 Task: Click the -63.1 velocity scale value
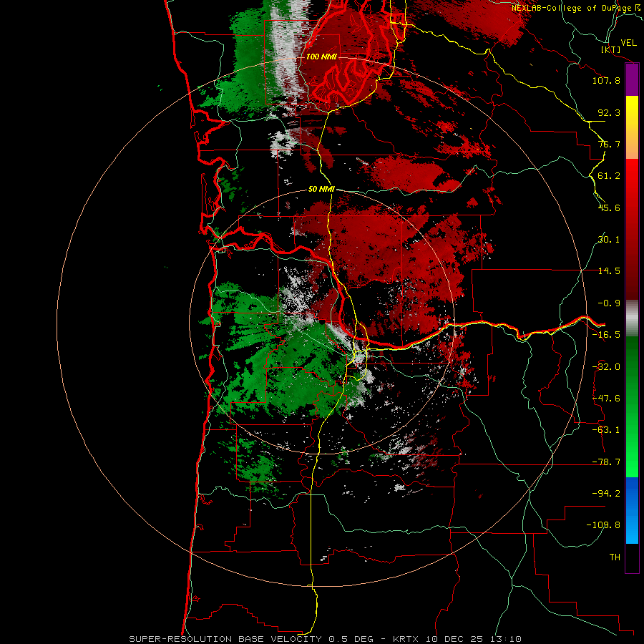(606, 430)
